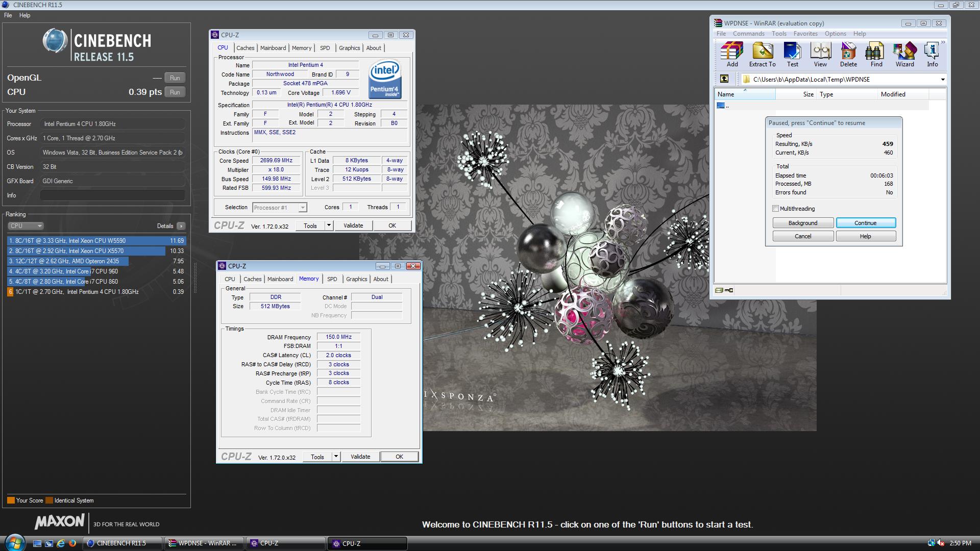Click Cancel in WinRAR paused dialog
Image resolution: width=980 pixels, height=551 pixels.
point(803,236)
